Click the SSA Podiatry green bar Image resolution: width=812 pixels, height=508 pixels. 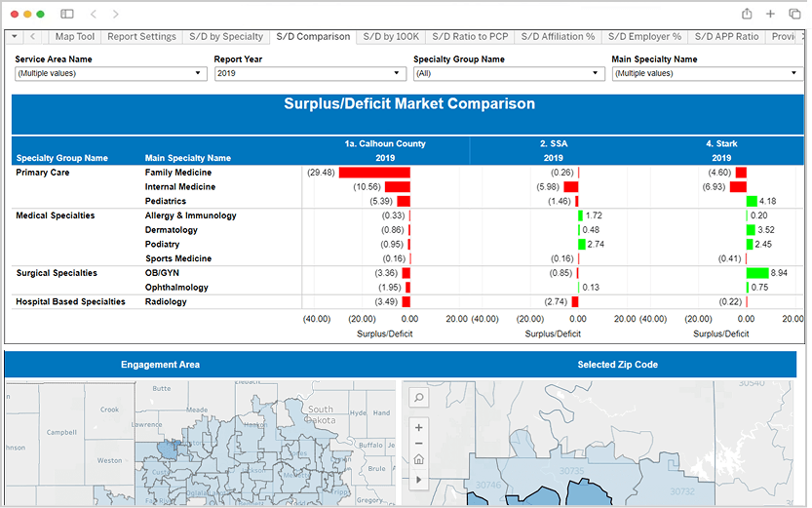pos(582,244)
